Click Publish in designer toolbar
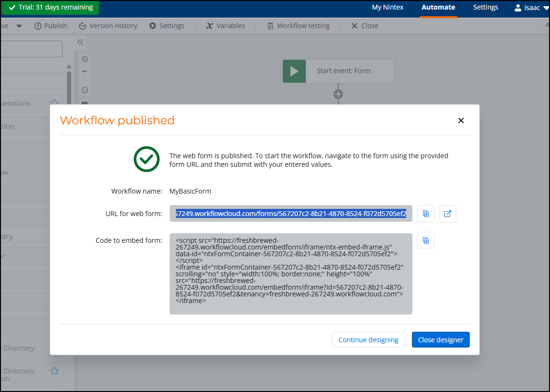The image size is (550, 392). [x=51, y=26]
